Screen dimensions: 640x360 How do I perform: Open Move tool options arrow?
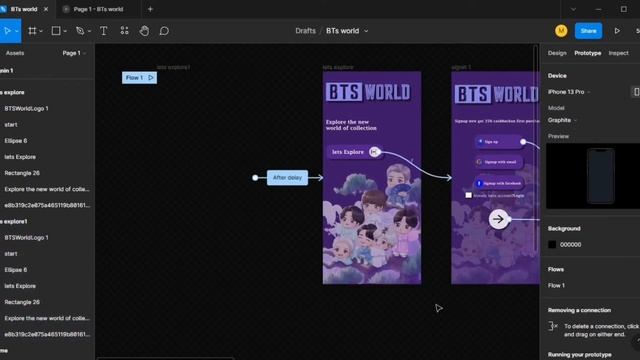[x=17, y=31]
